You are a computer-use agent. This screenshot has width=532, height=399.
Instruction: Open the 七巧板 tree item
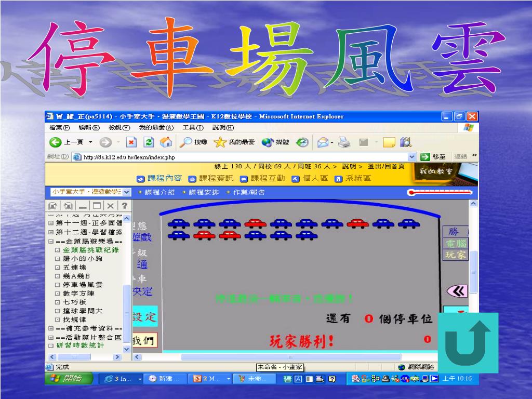coord(75,302)
